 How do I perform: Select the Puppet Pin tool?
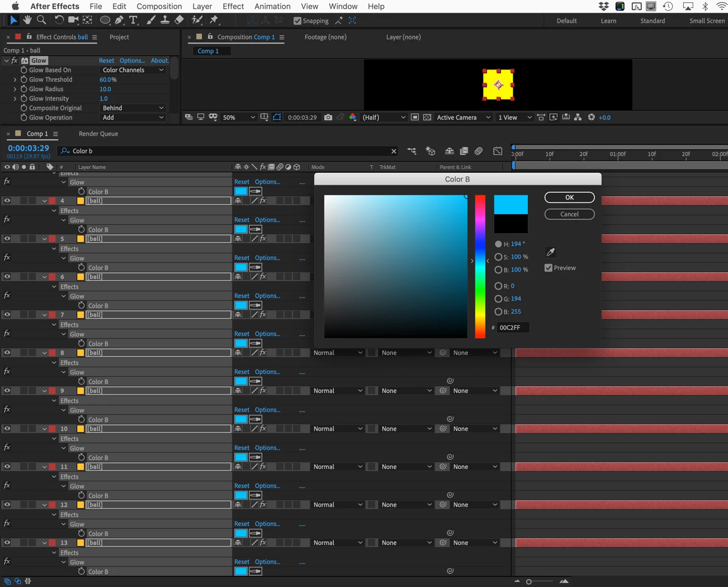pos(214,20)
